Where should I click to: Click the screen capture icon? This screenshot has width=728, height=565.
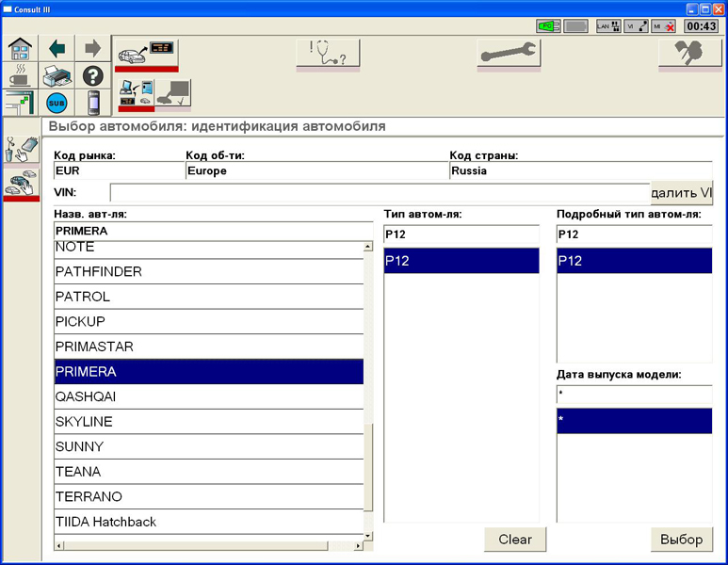click(21, 103)
